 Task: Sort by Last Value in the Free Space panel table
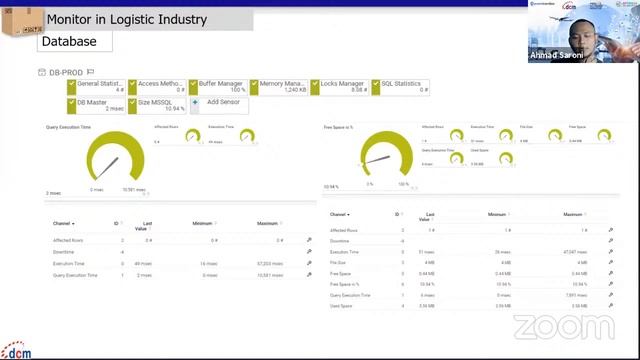427,217
